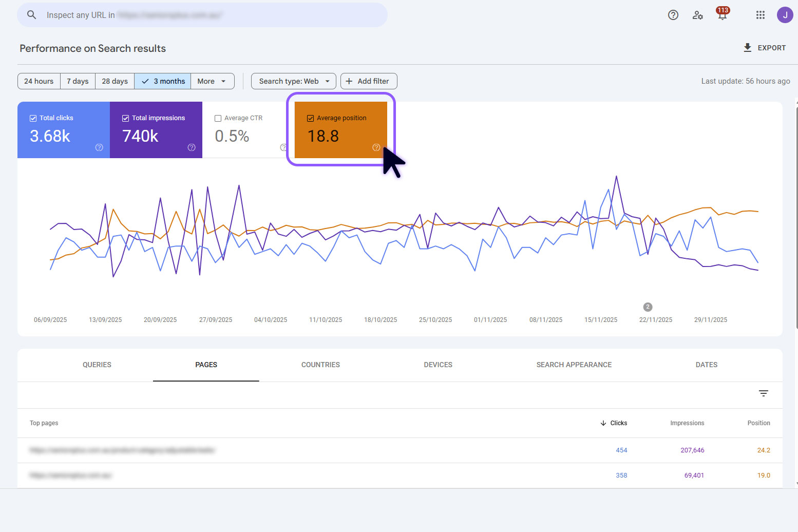Click the Export button
Screen dimensions: 798x532
pyautogui.click(x=764, y=48)
